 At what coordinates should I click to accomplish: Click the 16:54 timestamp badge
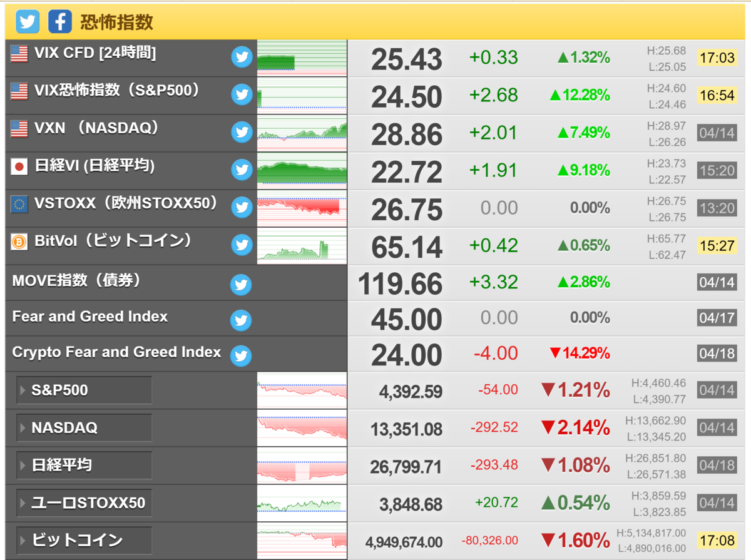coord(717,96)
